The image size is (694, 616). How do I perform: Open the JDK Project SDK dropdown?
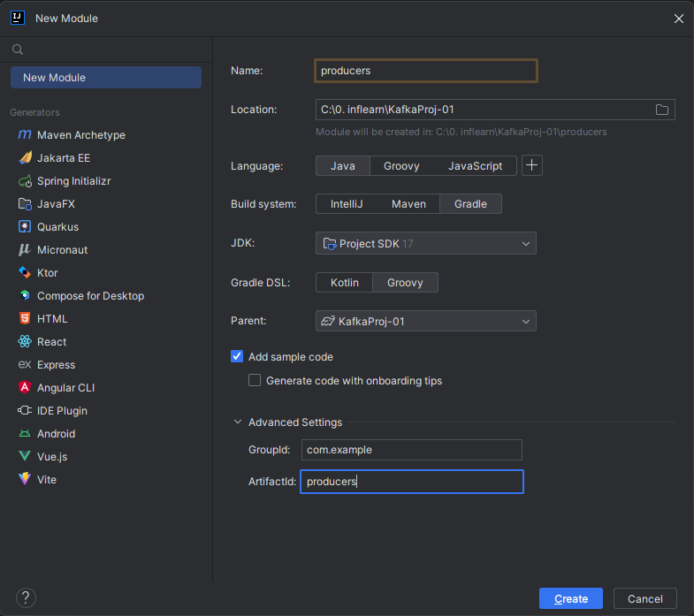point(426,243)
